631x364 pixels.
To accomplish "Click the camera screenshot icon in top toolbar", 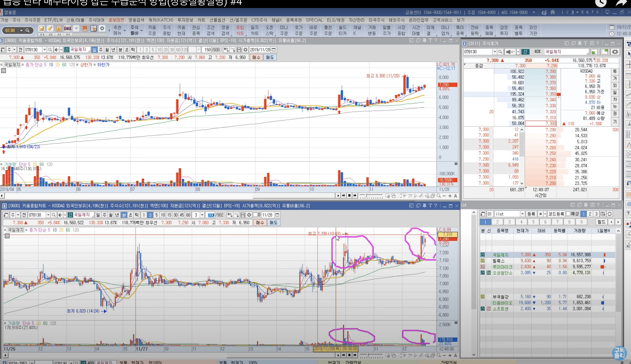I will [x=68, y=29].
